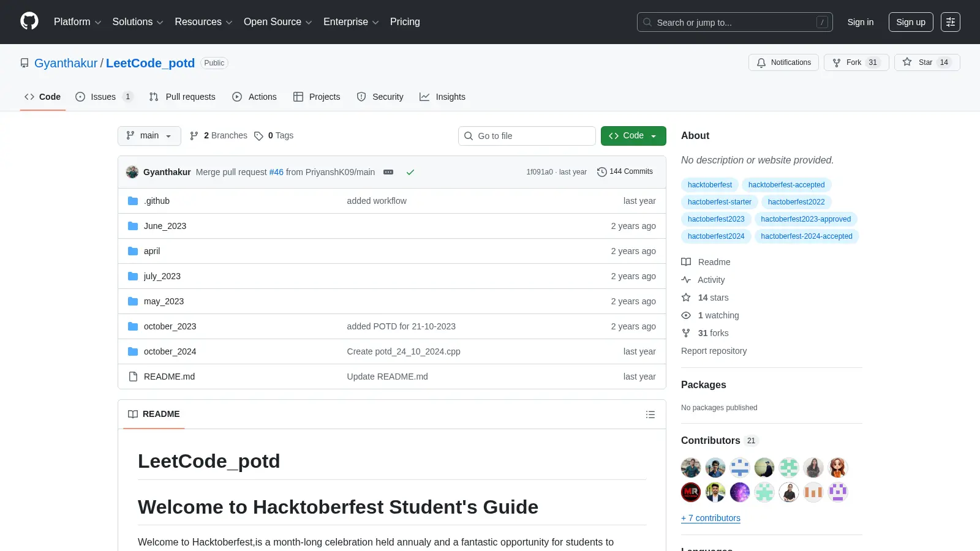Expand the Platform menu
This screenshot has width=980, height=551.
[x=77, y=22]
